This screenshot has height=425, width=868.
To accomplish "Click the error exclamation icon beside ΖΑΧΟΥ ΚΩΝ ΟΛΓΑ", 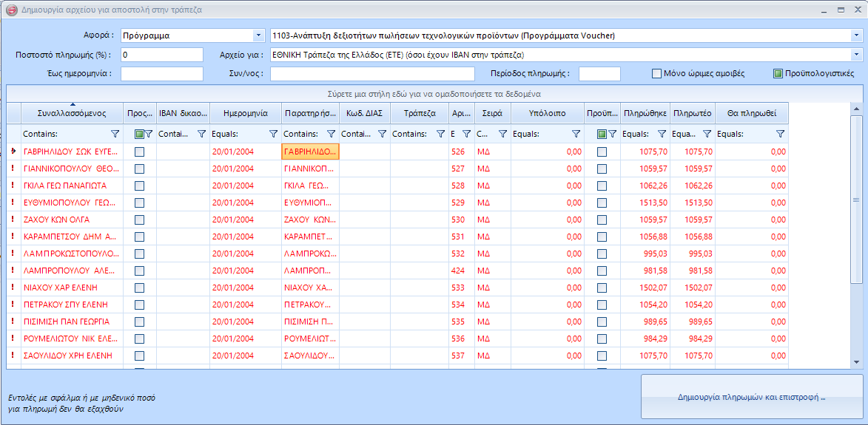I will (x=13, y=220).
